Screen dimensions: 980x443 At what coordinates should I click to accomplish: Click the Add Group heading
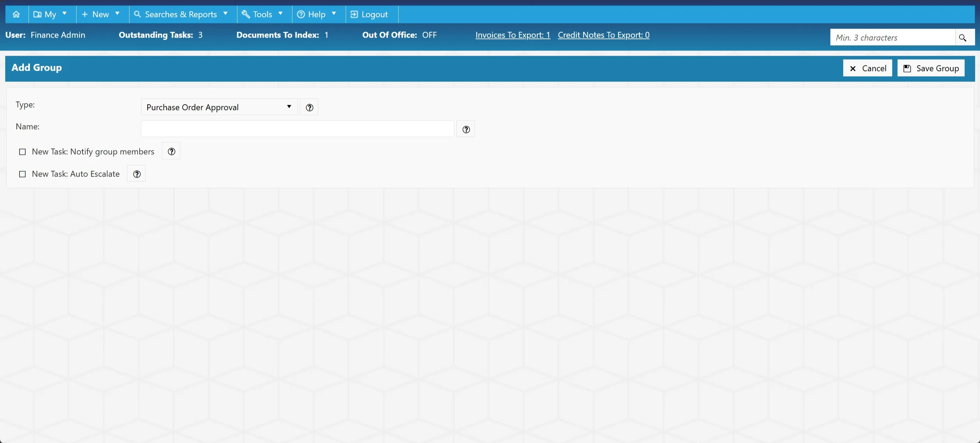[37, 67]
